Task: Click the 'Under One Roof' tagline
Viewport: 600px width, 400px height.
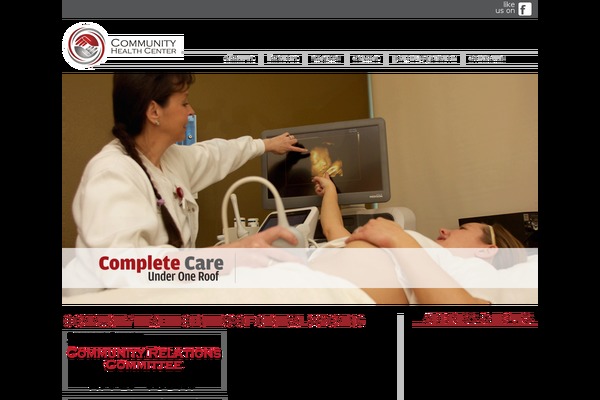Action: coord(183,276)
